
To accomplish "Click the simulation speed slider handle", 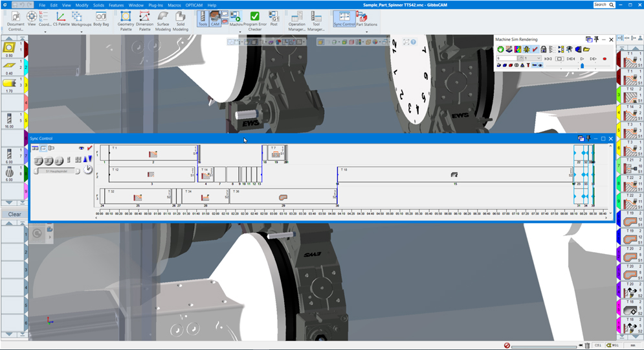I will coord(582,65).
